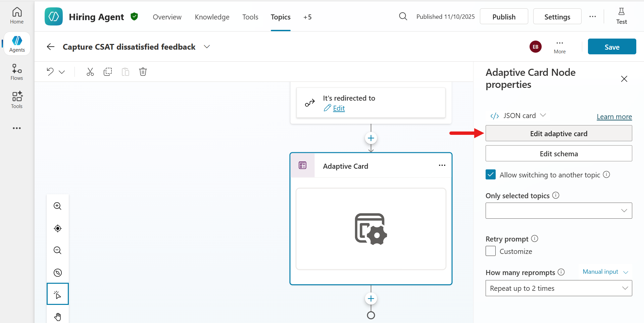Save the topic
Viewport: 644px width, 323px height.
coord(612,47)
